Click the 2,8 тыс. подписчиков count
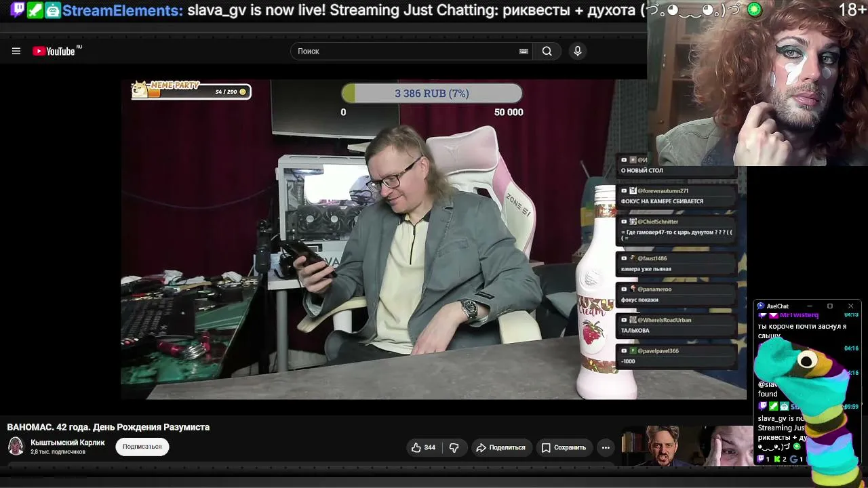 point(58,452)
